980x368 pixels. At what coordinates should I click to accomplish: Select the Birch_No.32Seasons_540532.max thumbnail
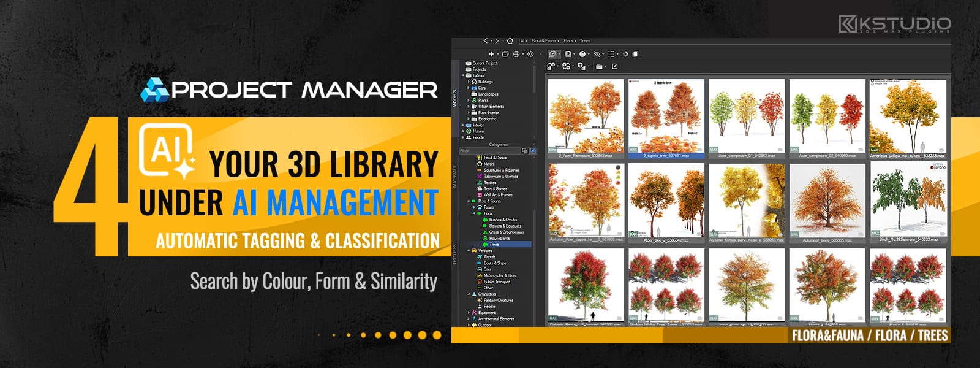[908, 203]
